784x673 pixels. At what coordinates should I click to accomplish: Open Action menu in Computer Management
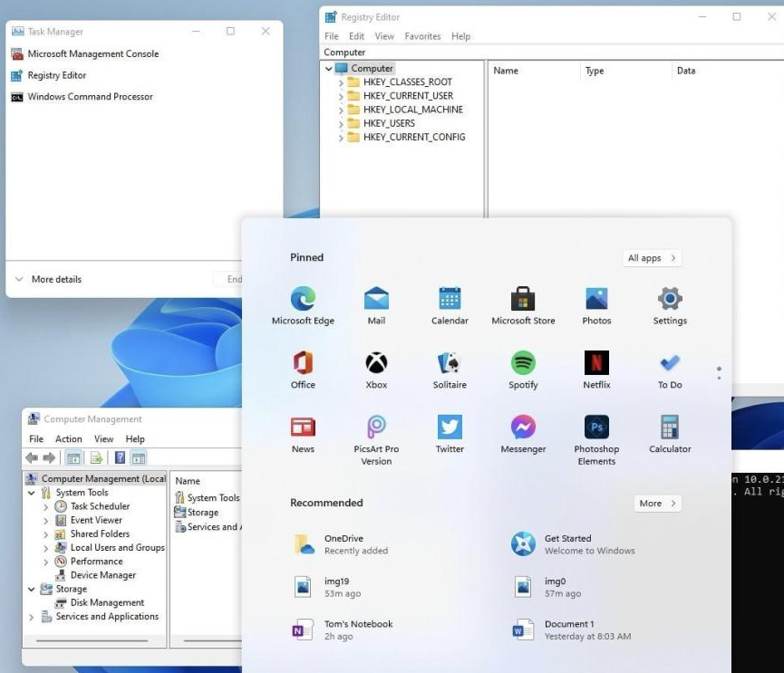(69, 439)
